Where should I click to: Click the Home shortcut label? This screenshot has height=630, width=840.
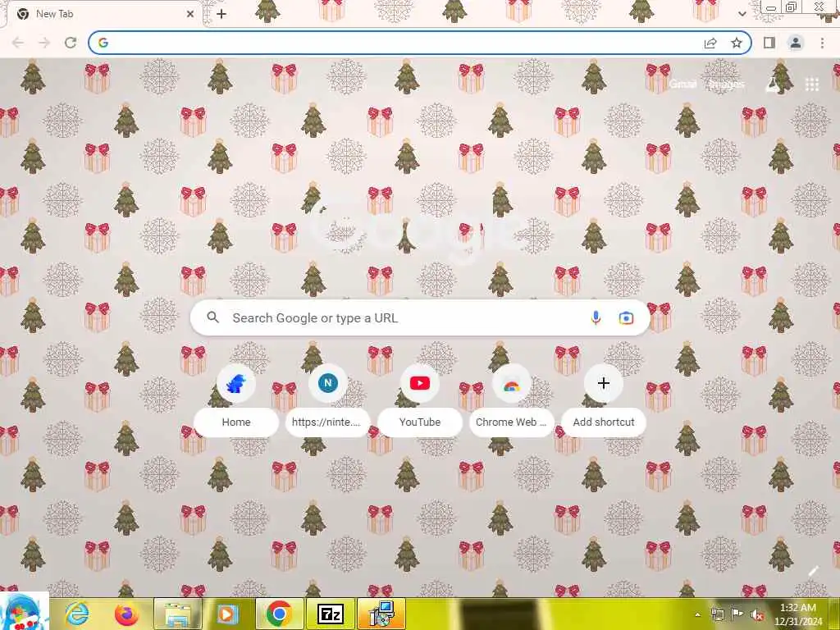(x=236, y=422)
